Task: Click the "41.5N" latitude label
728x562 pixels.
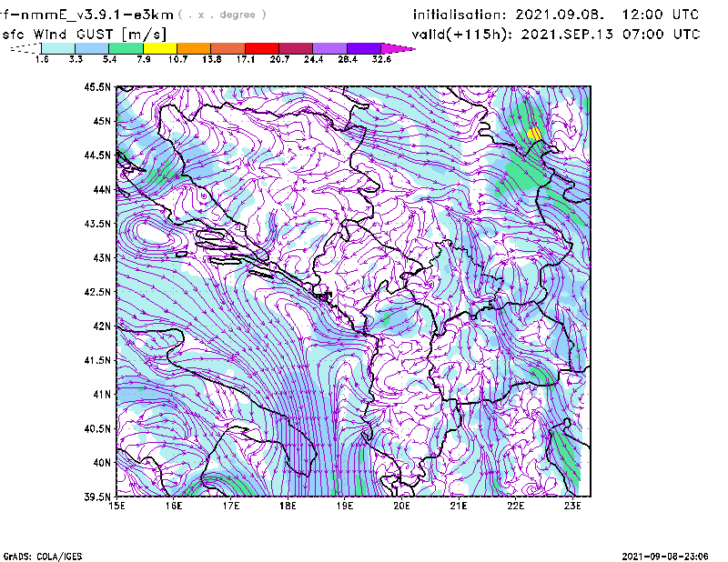Action: click(x=98, y=360)
